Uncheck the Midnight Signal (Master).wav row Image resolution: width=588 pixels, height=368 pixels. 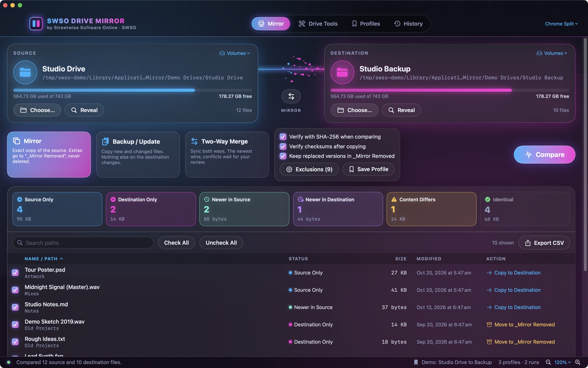tap(15, 290)
